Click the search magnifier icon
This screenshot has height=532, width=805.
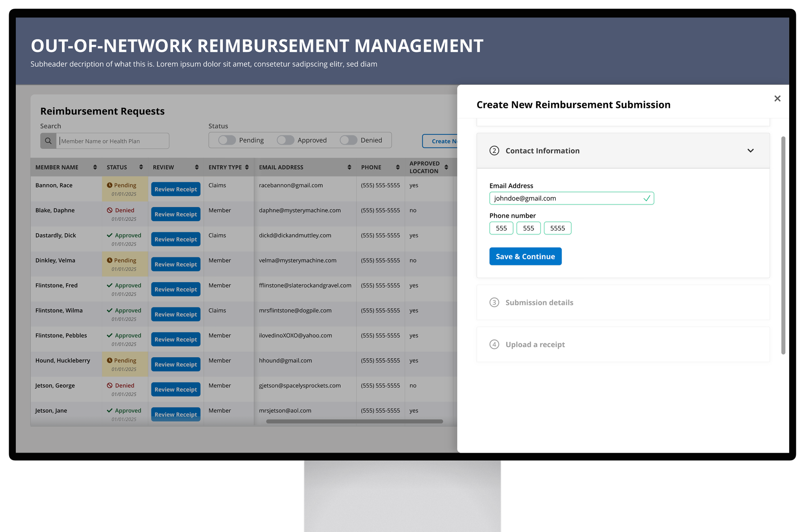(x=48, y=141)
